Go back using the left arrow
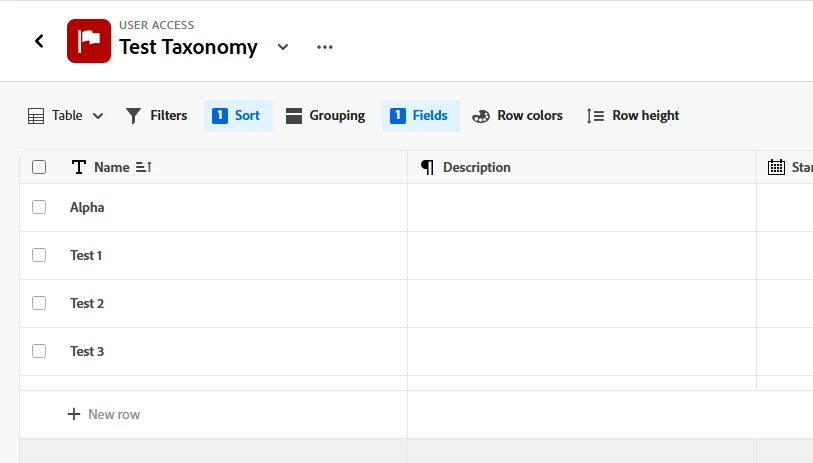The height and width of the screenshot is (463, 813). pos(39,41)
